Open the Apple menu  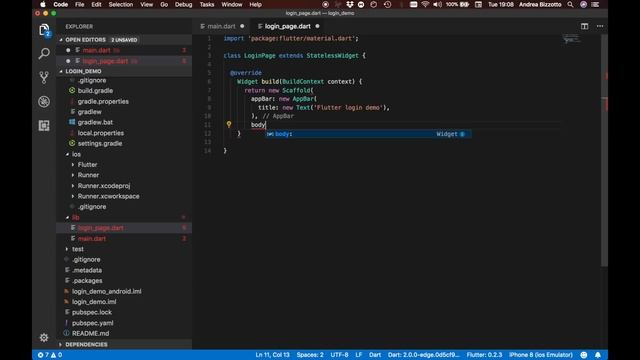pos(43,4)
